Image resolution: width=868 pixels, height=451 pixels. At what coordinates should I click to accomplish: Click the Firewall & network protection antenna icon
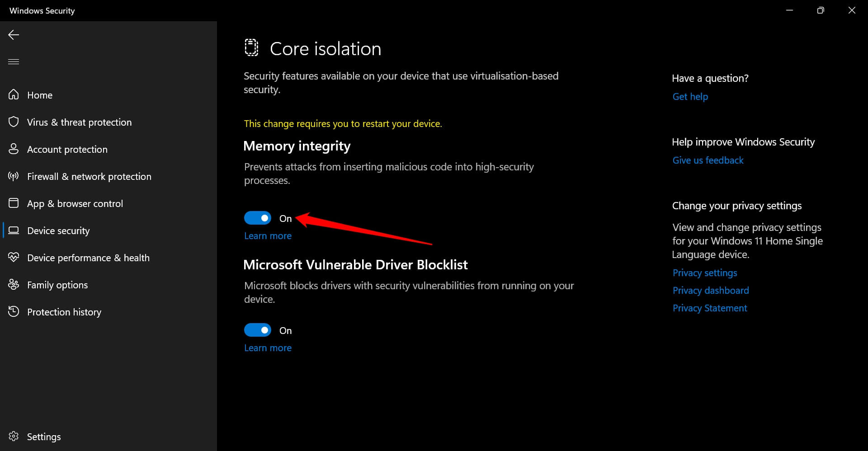[x=14, y=176]
